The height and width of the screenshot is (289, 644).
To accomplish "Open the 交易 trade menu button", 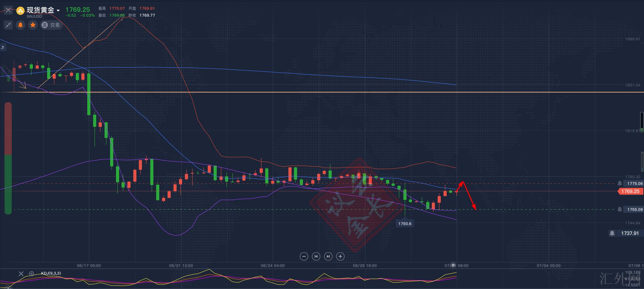I will pyautogui.click(x=51, y=25).
